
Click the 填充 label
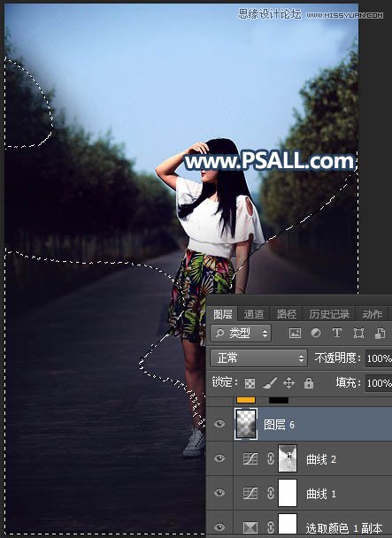point(348,382)
